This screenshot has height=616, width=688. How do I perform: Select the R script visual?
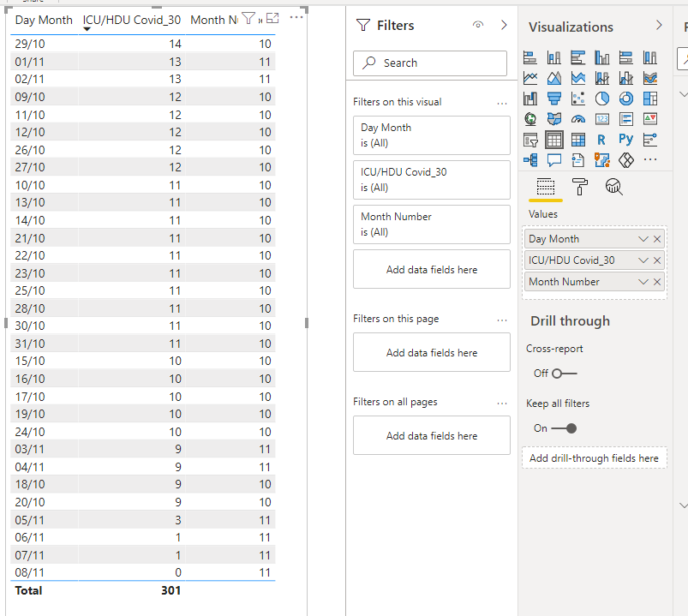(x=602, y=140)
